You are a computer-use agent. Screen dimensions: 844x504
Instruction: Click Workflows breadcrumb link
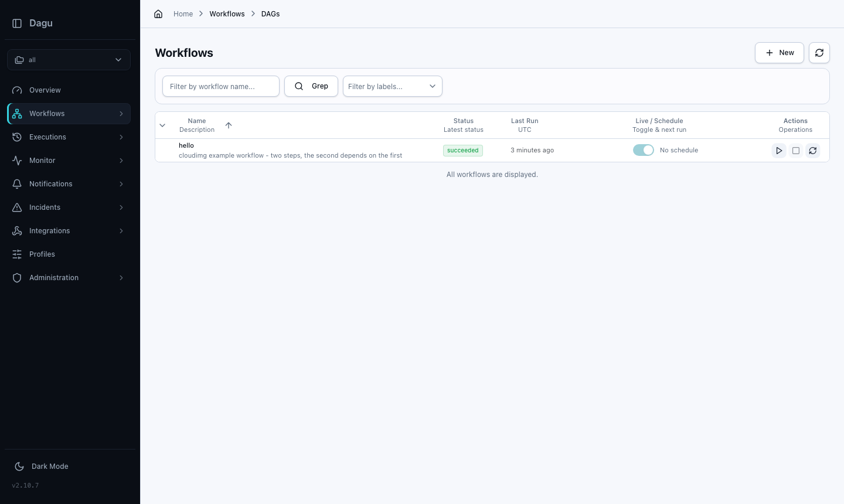coord(227,14)
